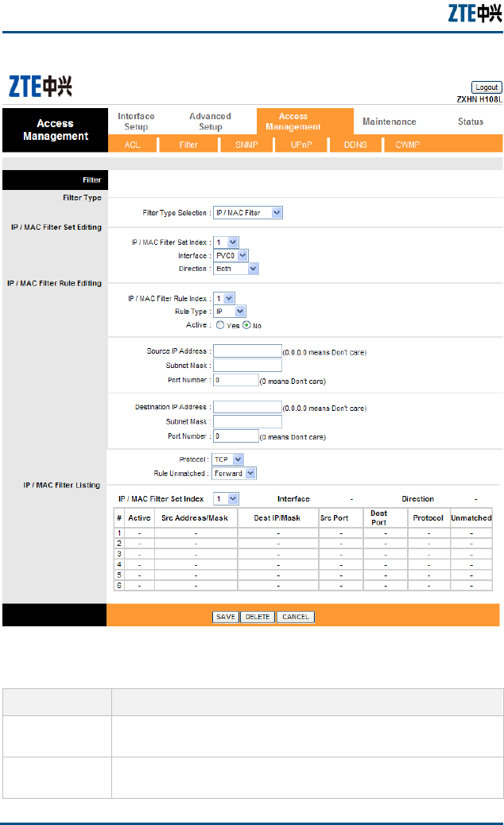Image resolution: width=504 pixels, height=825 pixels.
Task: Click the 'IP / MAC Filter Set Editing' label
Action: tap(56, 227)
